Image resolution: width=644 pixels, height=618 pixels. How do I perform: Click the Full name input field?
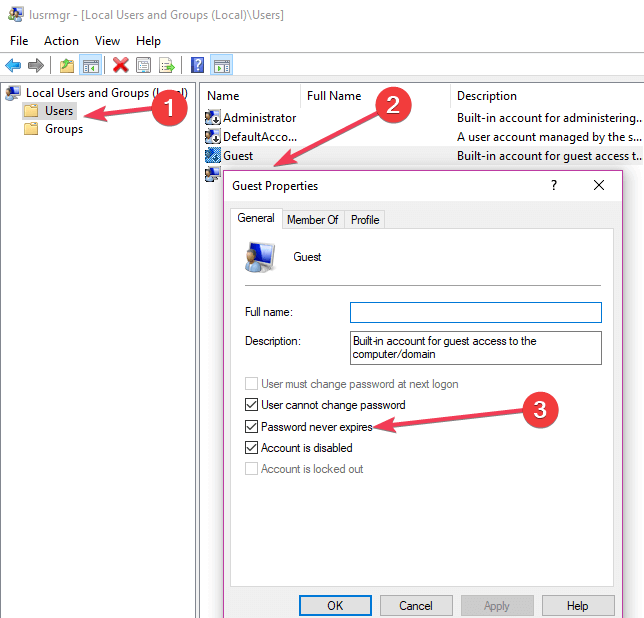[x=476, y=312]
